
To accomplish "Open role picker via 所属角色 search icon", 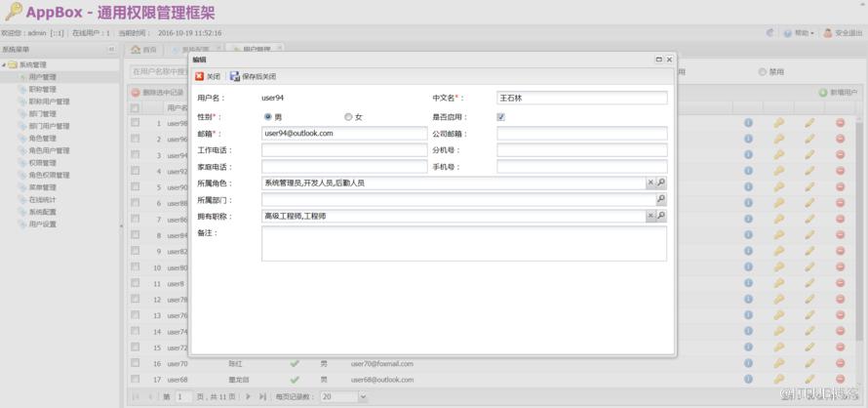I will click(x=661, y=183).
